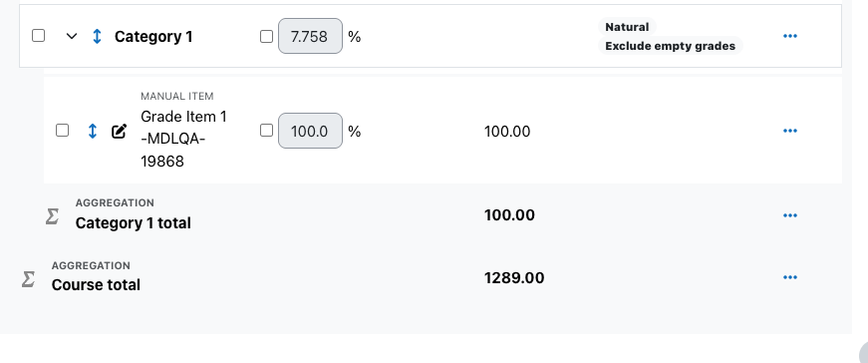868x363 pixels.
Task: Tick the Grade Item 1 row checkbox
Action: point(62,131)
